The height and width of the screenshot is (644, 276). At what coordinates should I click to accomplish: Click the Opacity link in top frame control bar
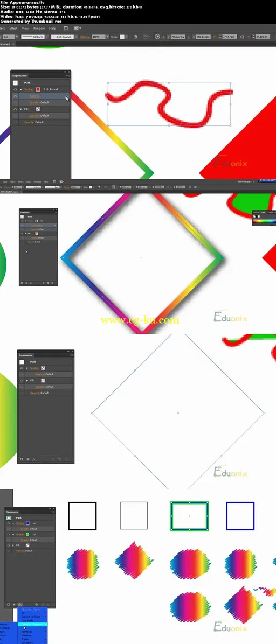84,37
